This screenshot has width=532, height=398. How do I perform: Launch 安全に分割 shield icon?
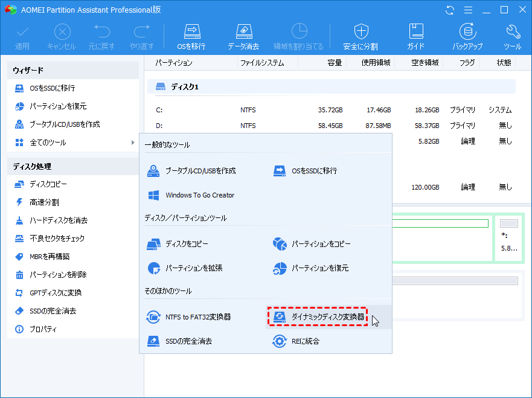pos(361,37)
